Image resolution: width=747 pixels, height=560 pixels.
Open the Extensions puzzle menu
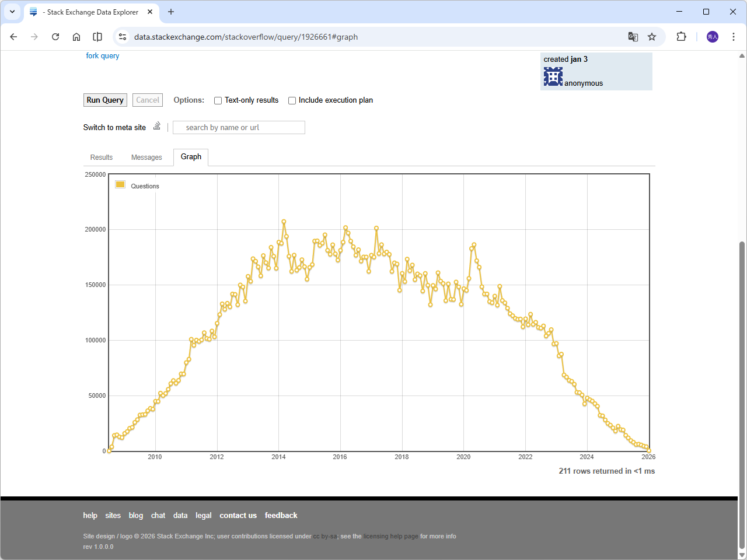[681, 37]
